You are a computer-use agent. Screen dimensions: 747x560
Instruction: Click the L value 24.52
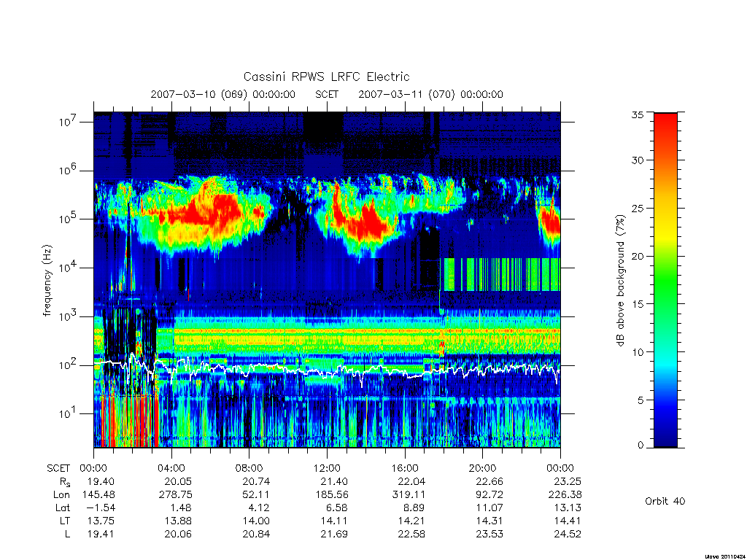[568, 534]
